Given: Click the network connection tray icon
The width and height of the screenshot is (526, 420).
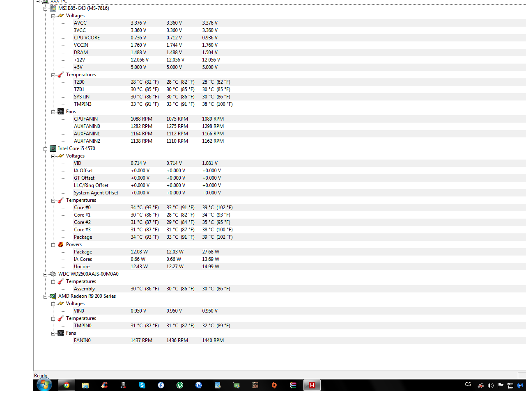Looking at the screenshot, I should 510,386.
